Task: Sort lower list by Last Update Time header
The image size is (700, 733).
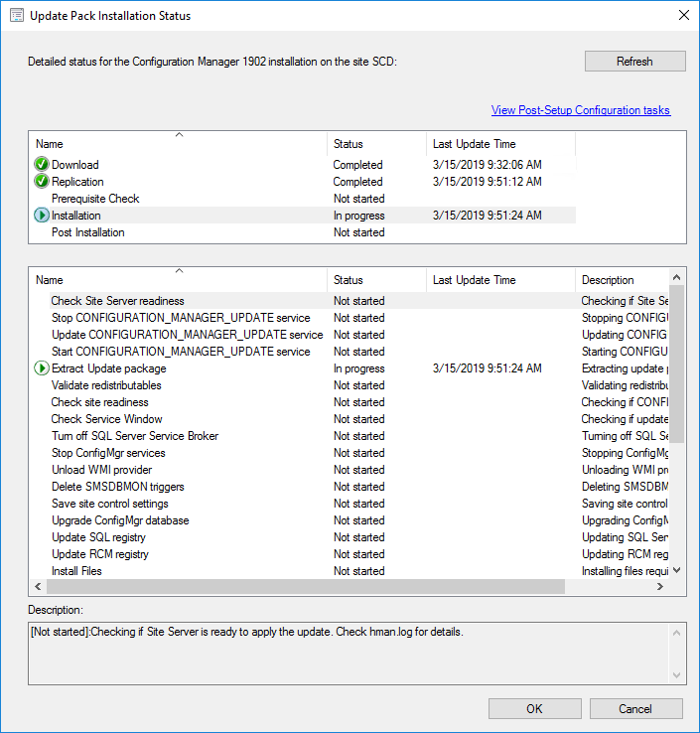Action: 501,280
